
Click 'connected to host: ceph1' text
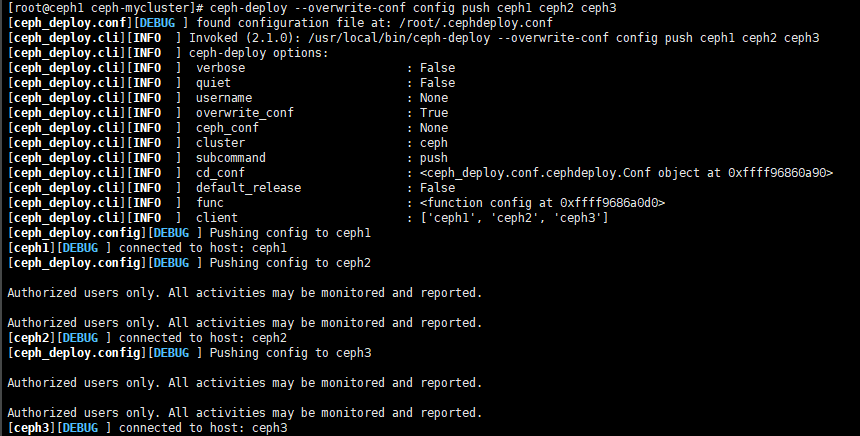click(203, 248)
